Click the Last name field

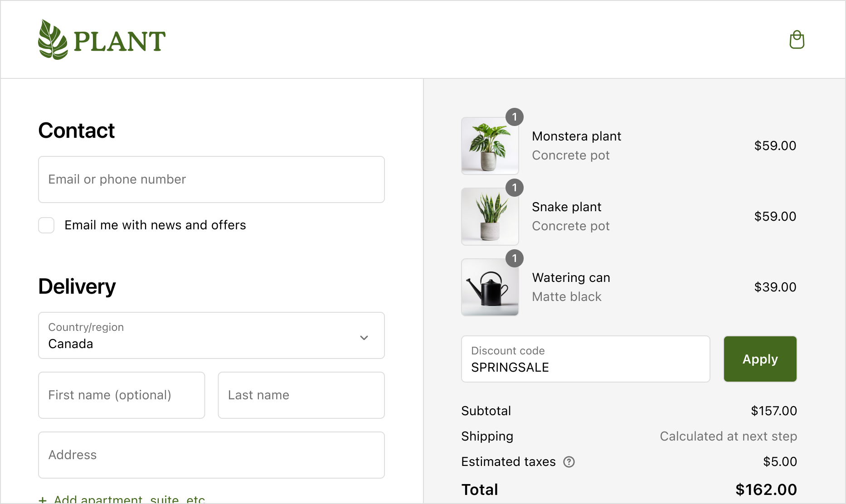click(301, 395)
